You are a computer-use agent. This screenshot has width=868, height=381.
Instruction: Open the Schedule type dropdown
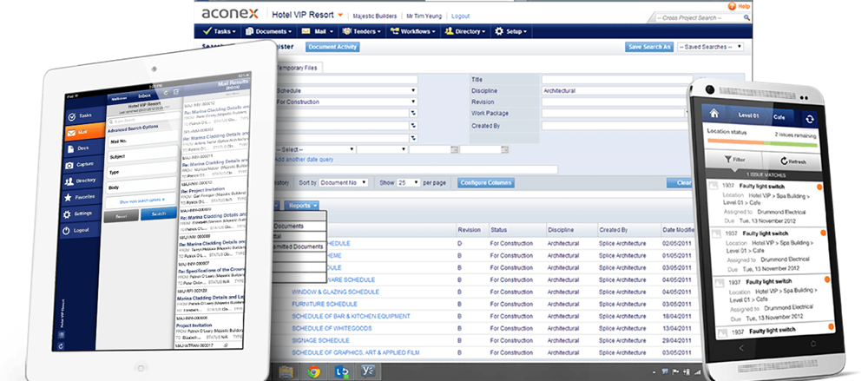(x=346, y=91)
